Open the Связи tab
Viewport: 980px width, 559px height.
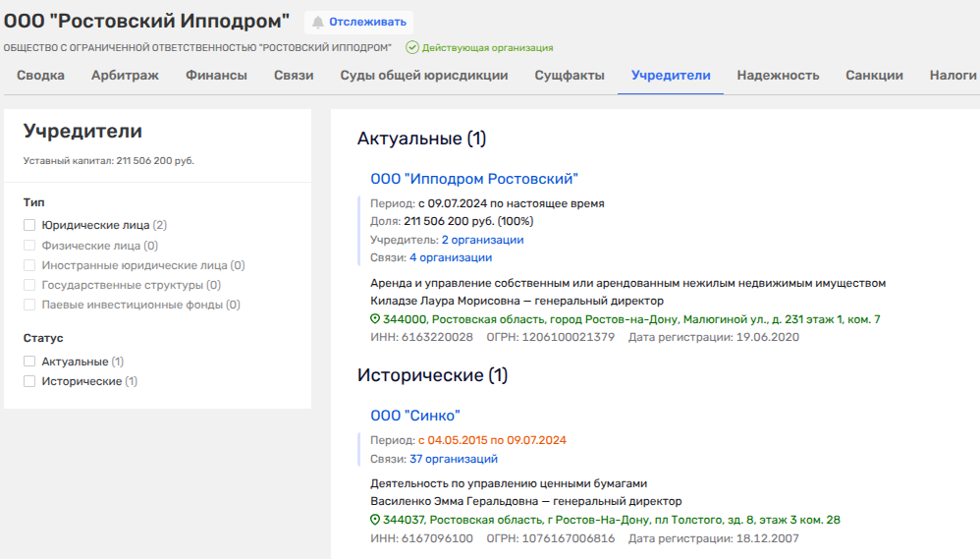coord(294,76)
